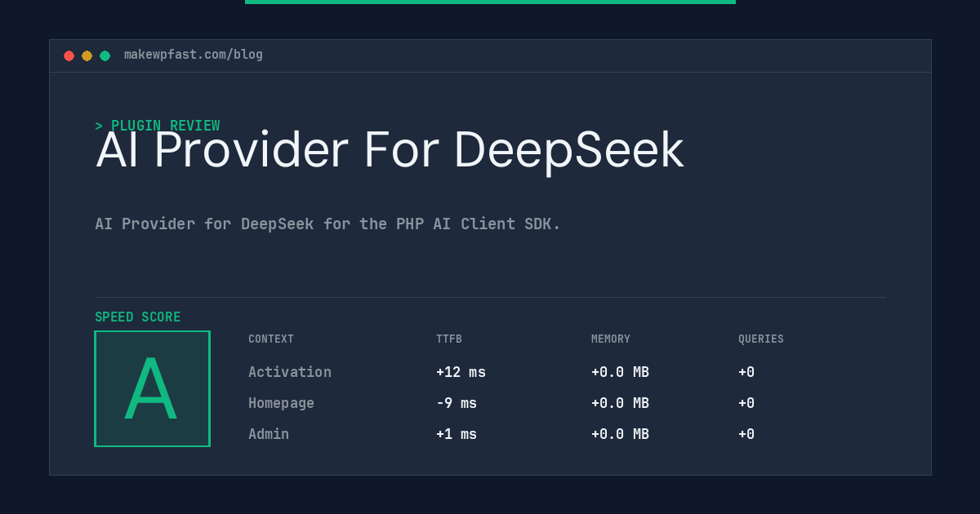Click the yellow window dot
Screen dimensions: 980x514
click(x=87, y=55)
